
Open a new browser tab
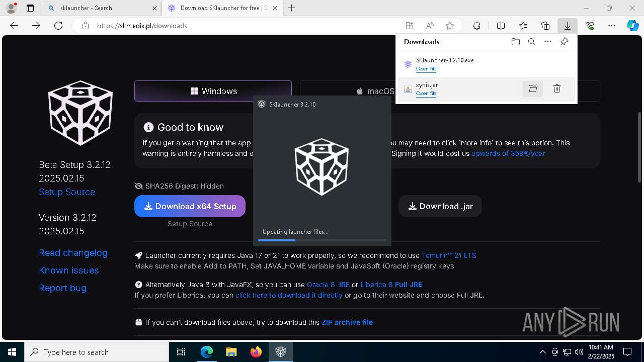pos(291,8)
